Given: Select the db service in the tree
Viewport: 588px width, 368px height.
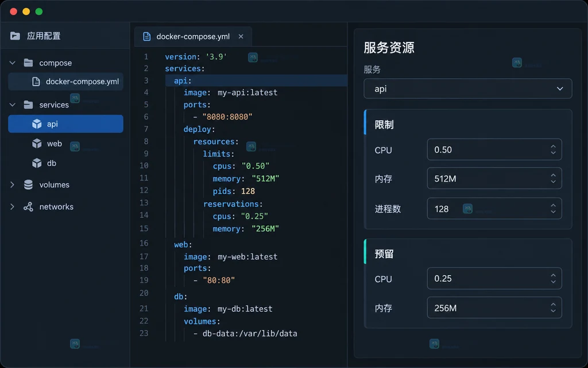Looking at the screenshot, I should coord(65,163).
